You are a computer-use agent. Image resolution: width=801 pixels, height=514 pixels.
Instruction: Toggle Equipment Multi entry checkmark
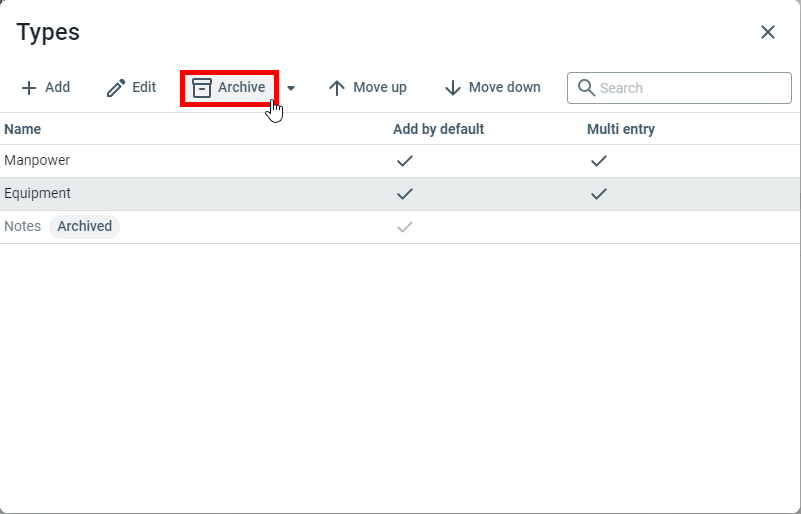tap(598, 194)
